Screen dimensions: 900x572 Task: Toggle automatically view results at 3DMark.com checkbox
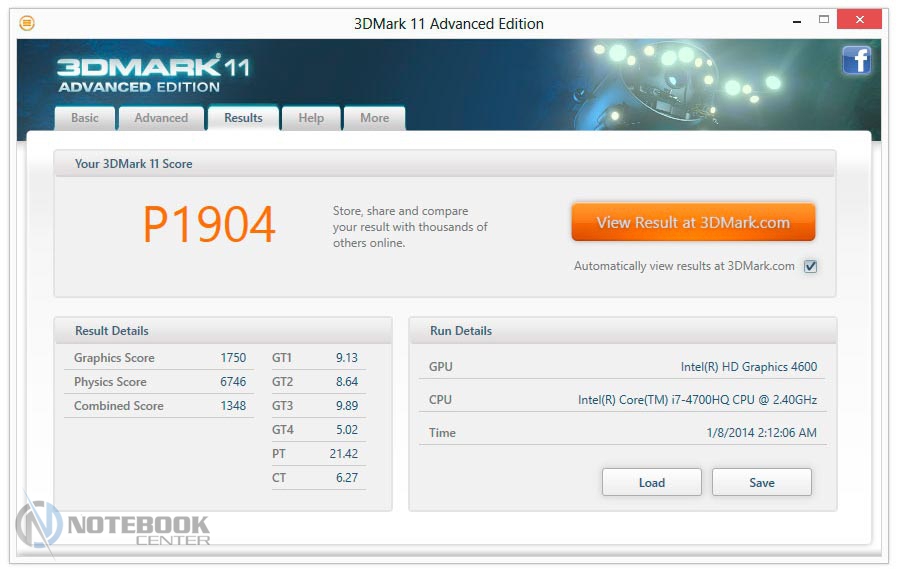(x=810, y=267)
